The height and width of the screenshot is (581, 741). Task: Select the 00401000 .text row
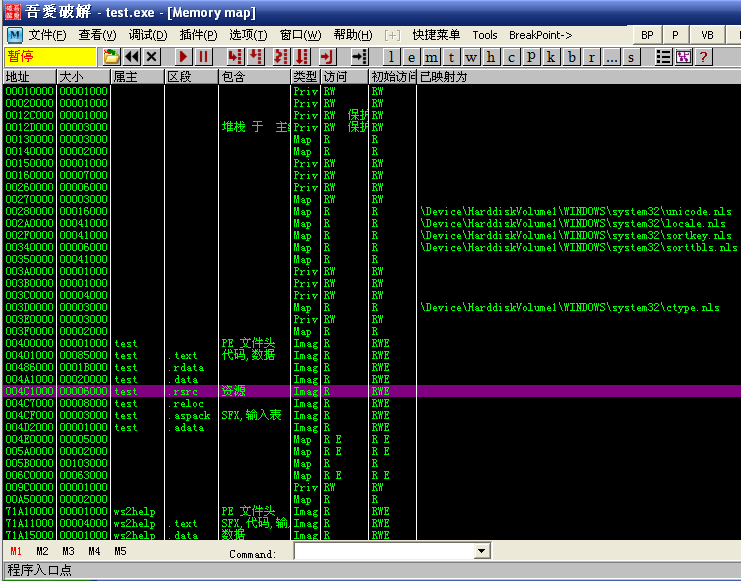[372, 356]
